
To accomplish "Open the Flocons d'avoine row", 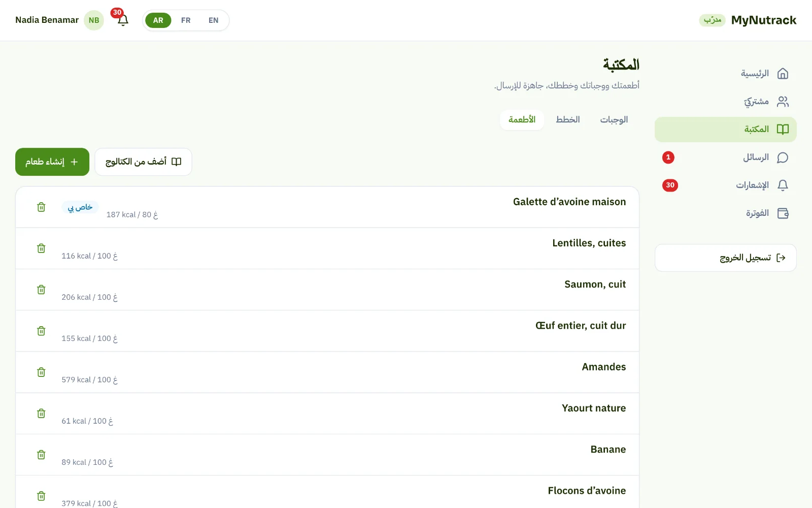I will tap(327, 492).
